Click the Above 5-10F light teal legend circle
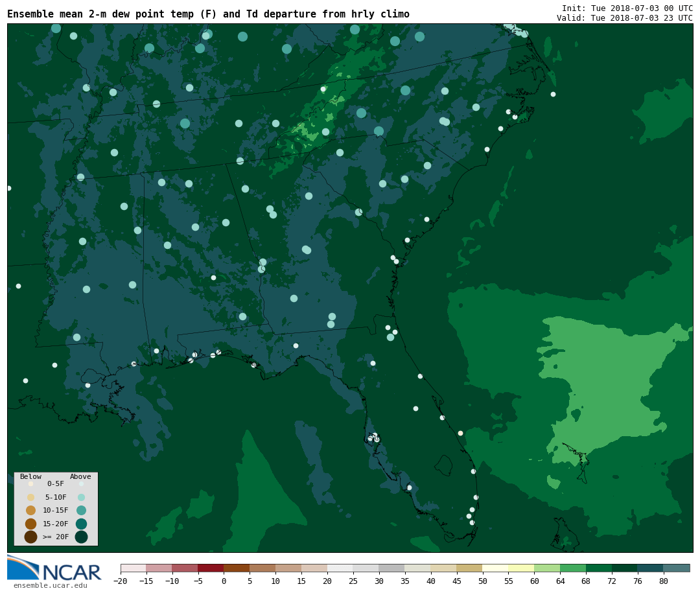 tap(81, 497)
